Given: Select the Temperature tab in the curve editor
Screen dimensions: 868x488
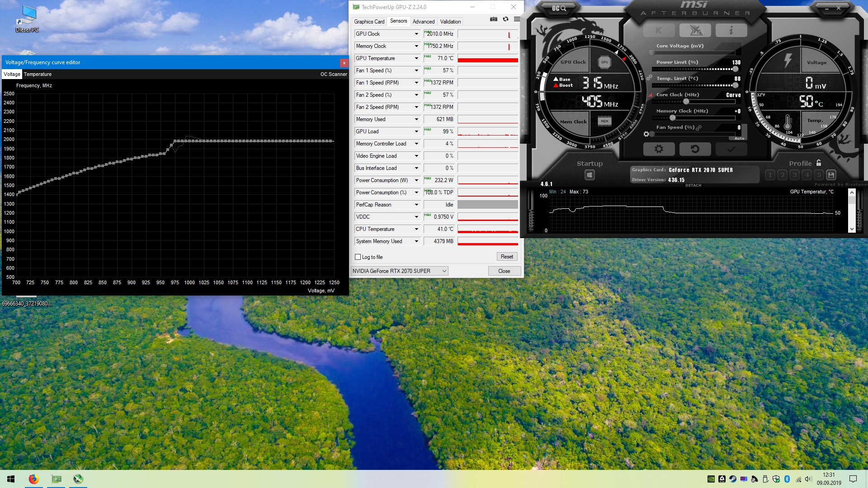Looking at the screenshot, I should pos(38,74).
